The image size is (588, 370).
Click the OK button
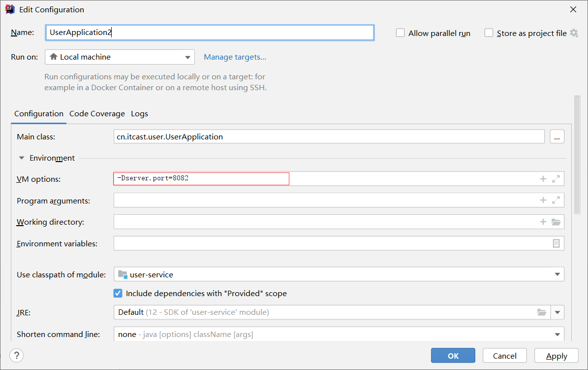tap(453, 355)
